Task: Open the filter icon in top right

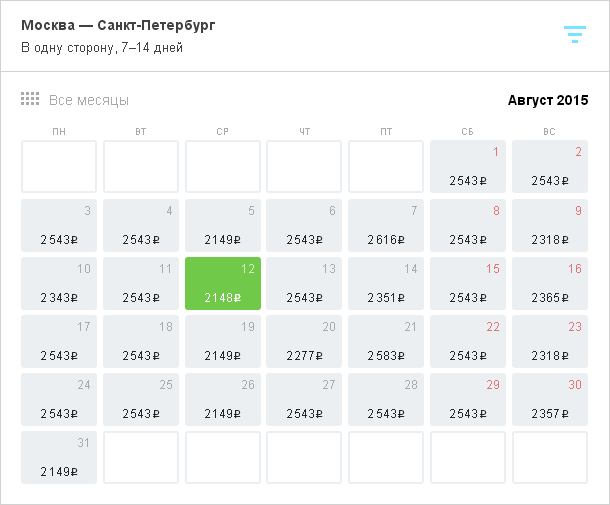Action: click(575, 34)
